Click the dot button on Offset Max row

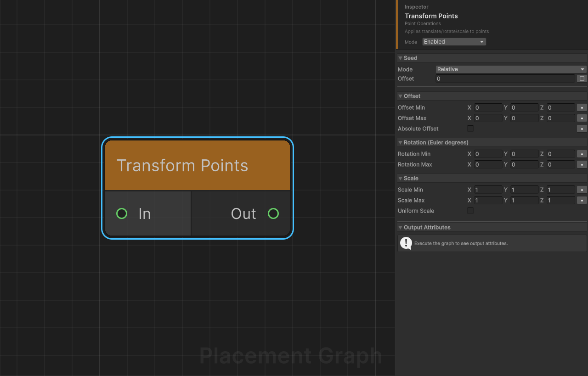point(582,118)
